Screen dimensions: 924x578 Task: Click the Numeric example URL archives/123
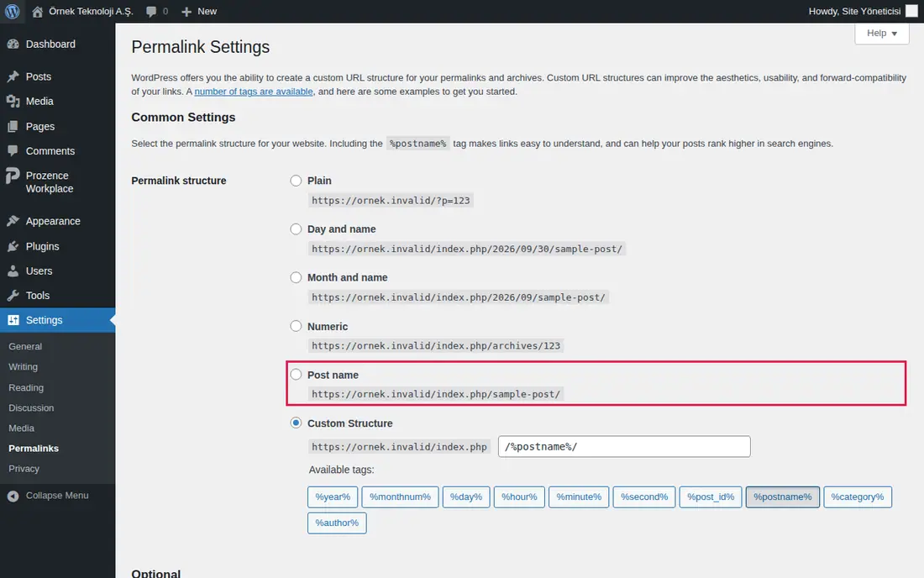pyautogui.click(x=436, y=345)
